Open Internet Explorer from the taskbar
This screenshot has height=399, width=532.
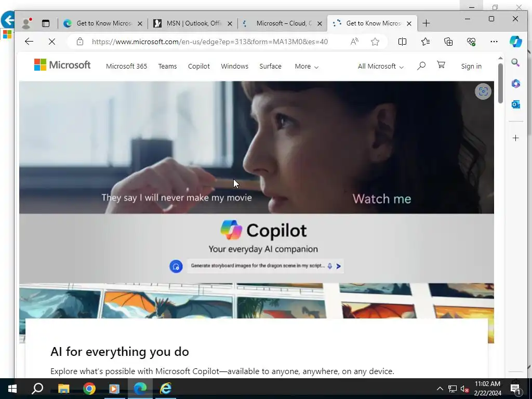pos(166,389)
